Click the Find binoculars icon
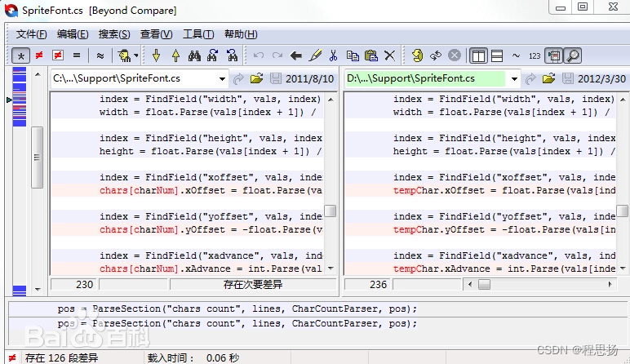 [194, 55]
